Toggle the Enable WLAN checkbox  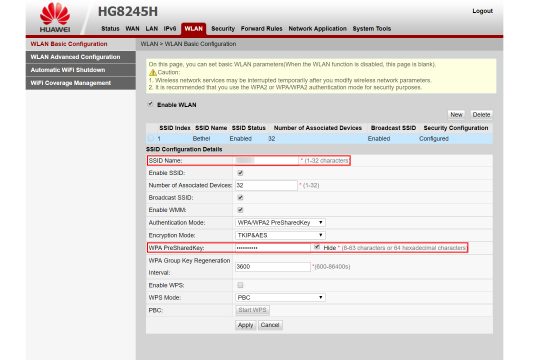point(150,104)
